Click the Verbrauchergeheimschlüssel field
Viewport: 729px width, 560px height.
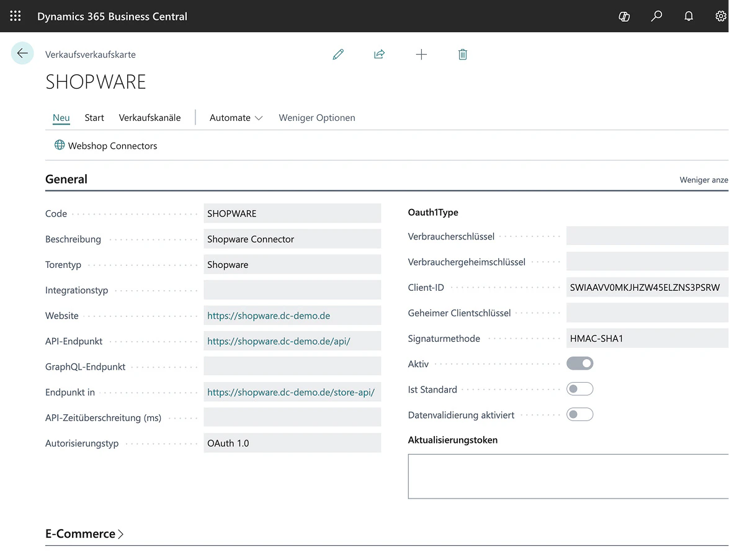point(647,262)
